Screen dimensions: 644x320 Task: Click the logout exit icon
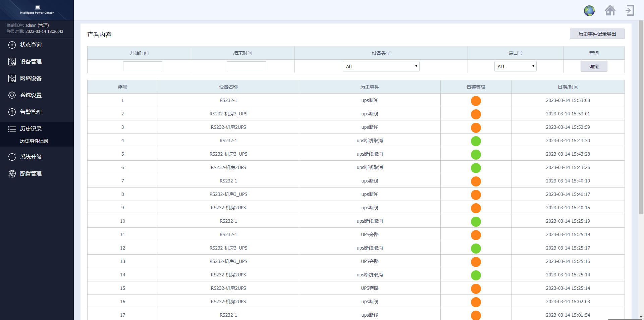point(630,10)
